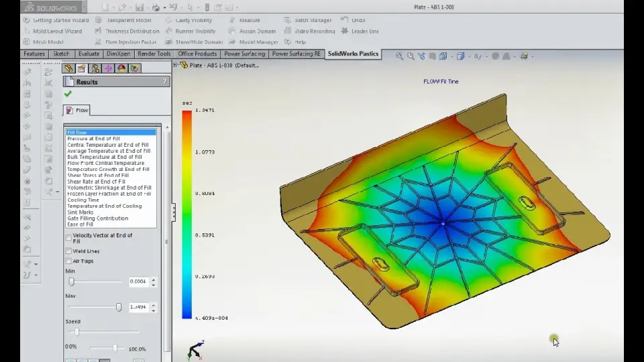Click the Undo icon in Plastics toolbar
Viewport: 644px width, 362px height.
click(343, 20)
